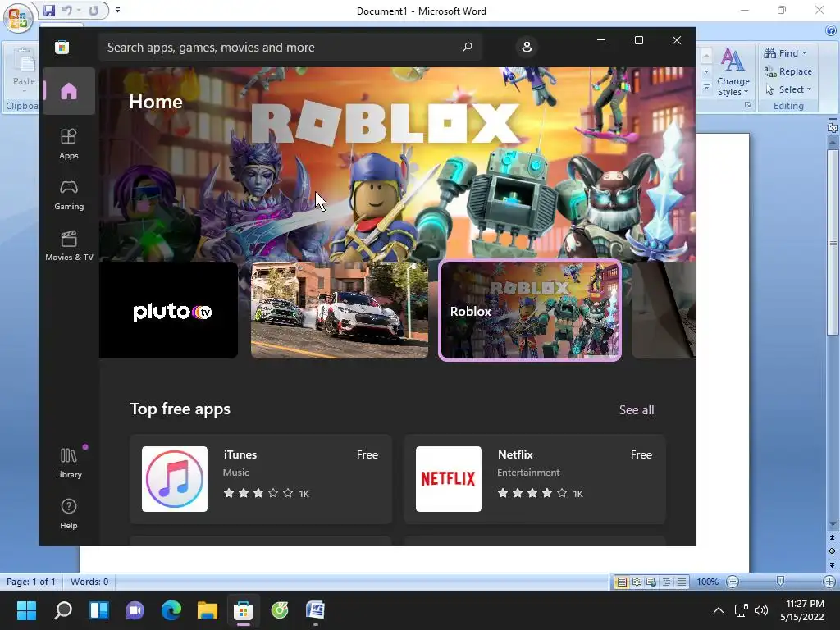Click the Microsoft Store logo icon
This screenshot has height=630, width=840.
[62, 47]
